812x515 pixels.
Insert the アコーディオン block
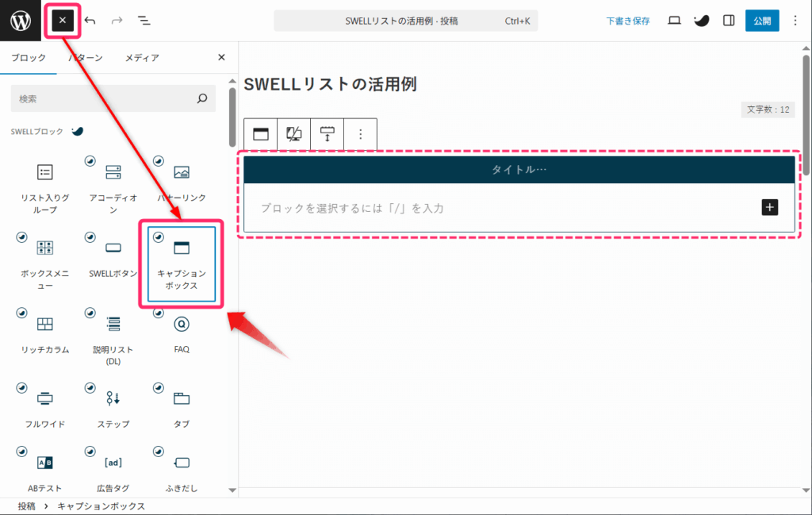click(x=113, y=187)
